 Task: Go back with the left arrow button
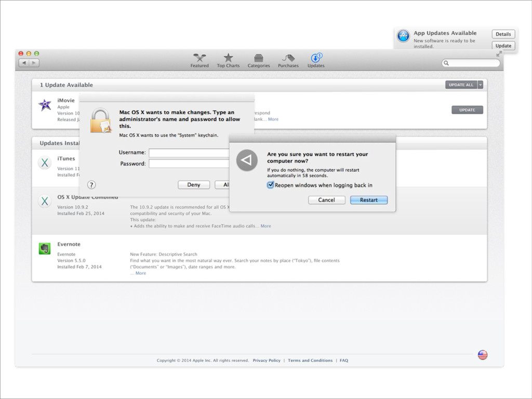click(x=24, y=63)
